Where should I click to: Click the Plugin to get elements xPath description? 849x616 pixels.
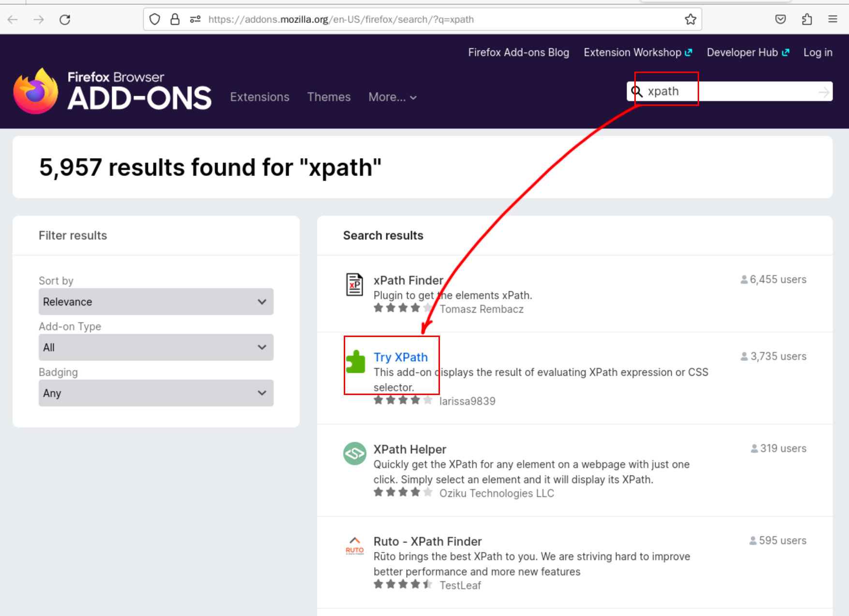[453, 295]
